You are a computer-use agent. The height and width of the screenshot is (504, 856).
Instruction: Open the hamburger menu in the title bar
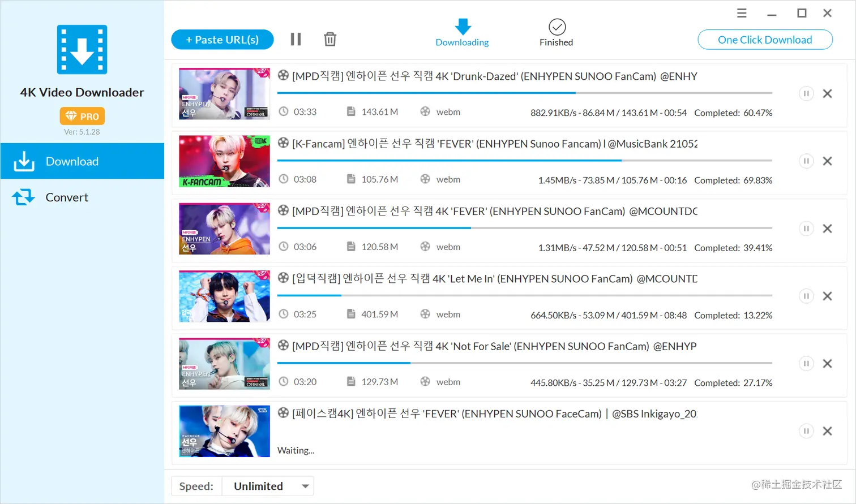tap(742, 13)
